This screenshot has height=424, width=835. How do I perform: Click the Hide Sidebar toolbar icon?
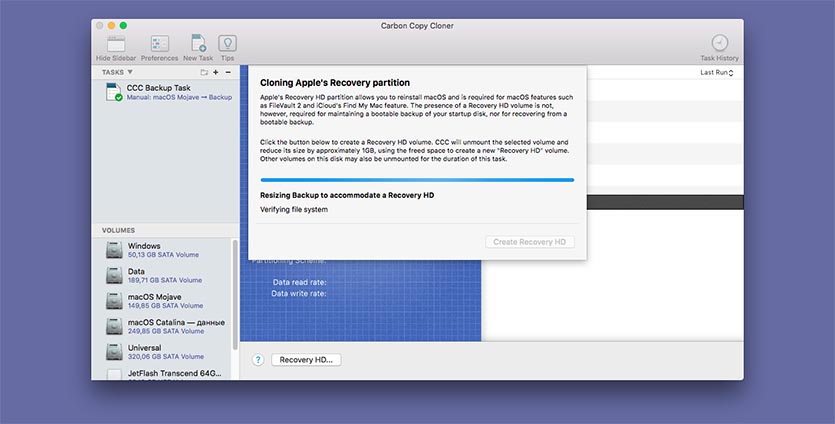(x=117, y=44)
